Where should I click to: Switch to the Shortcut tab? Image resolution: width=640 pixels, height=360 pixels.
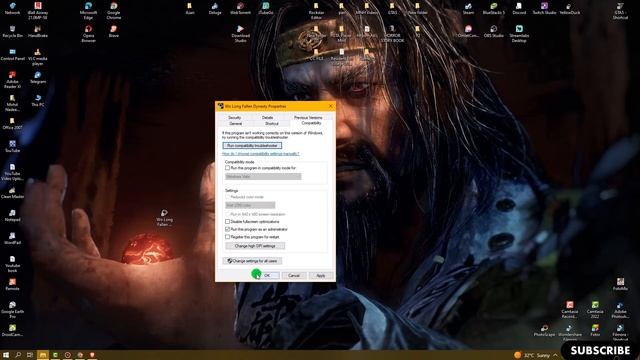(x=271, y=123)
